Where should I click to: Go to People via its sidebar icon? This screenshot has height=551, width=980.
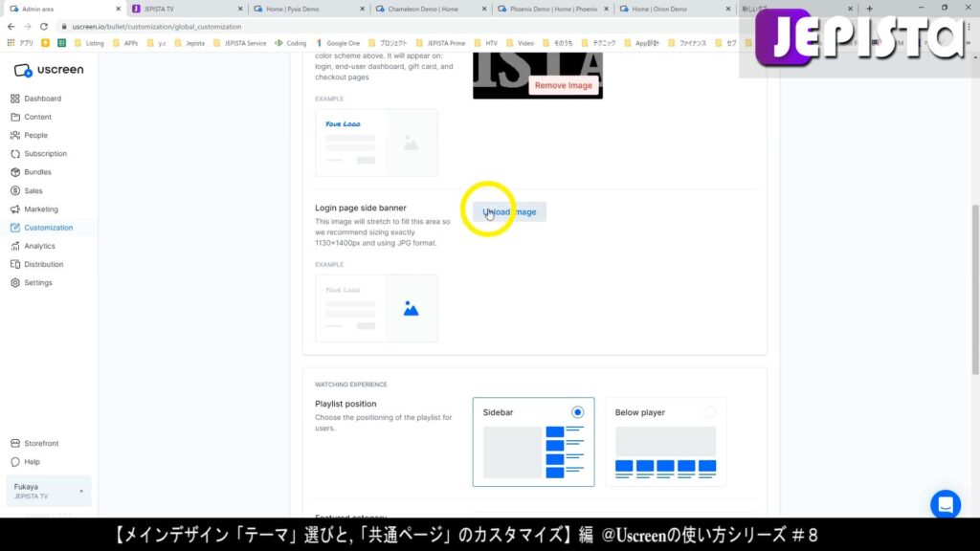click(x=15, y=135)
